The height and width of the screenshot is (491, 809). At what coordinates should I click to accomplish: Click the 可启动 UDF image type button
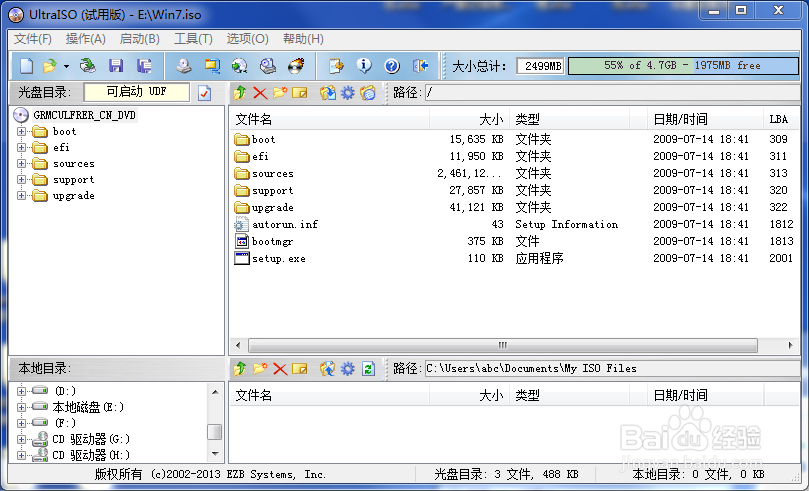pos(136,92)
